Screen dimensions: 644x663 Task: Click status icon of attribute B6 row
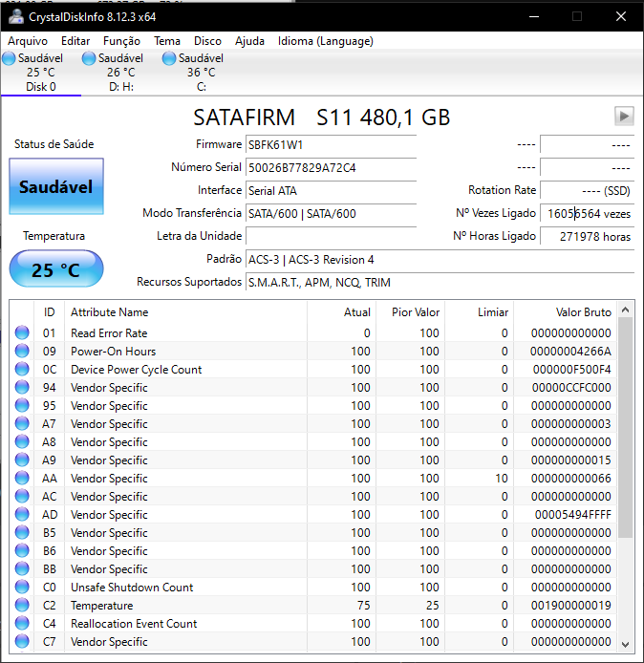22,550
